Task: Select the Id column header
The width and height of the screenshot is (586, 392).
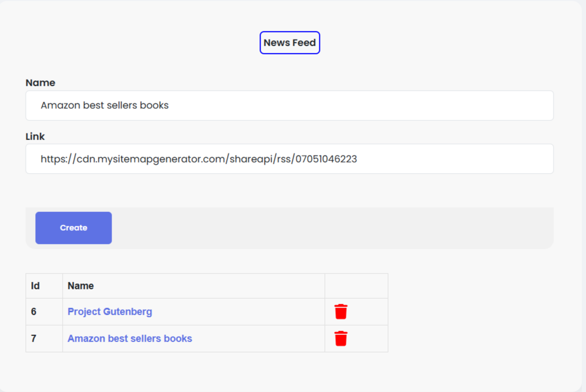Action: point(35,286)
